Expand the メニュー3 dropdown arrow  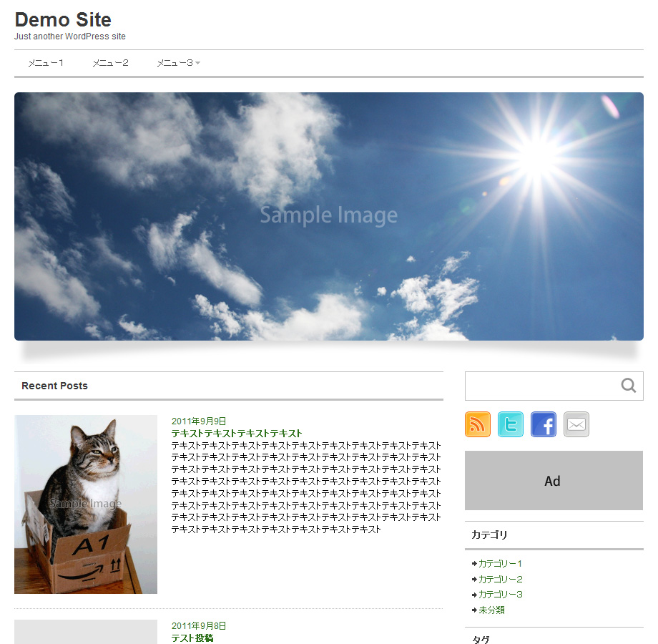pos(197,63)
